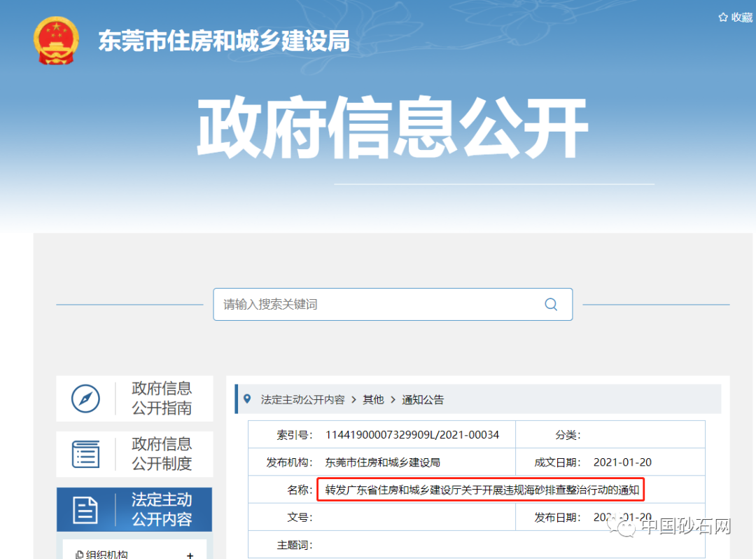Viewport: 756px width, 559px height.
Task: Select 法定主动公开内容 sidebar section
Action: click(x=162, y=509)
